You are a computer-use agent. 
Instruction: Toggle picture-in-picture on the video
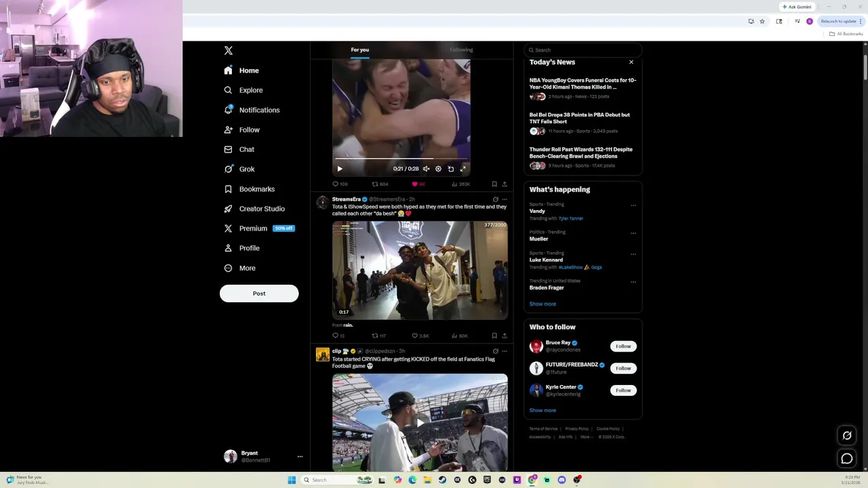point(450,169)
